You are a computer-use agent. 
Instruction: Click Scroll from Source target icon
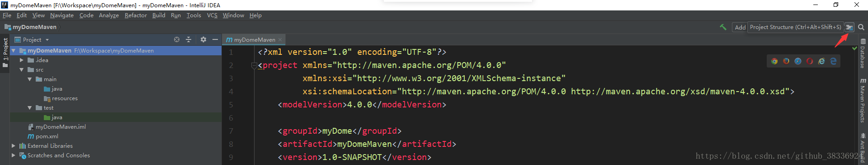177,39
